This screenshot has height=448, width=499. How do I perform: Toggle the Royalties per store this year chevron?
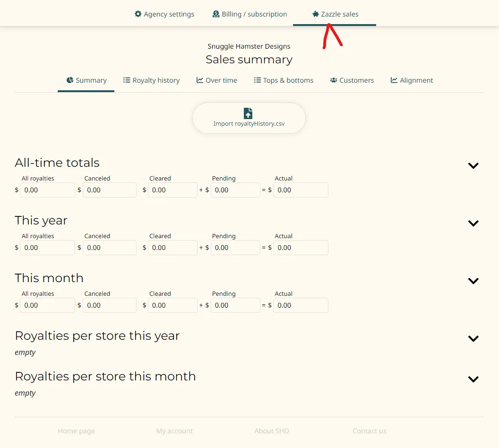(473, 338)
